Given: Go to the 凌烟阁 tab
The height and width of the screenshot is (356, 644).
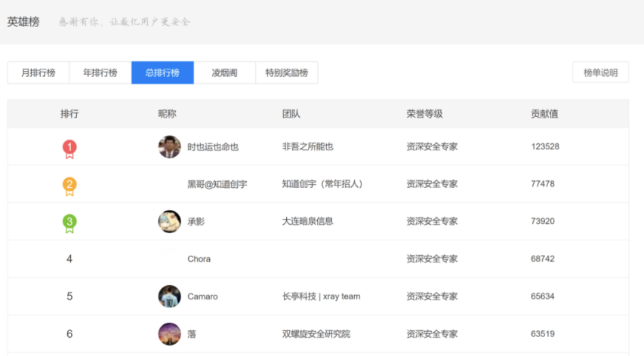Looking at the screenshot, I should (x=224, y=73).
